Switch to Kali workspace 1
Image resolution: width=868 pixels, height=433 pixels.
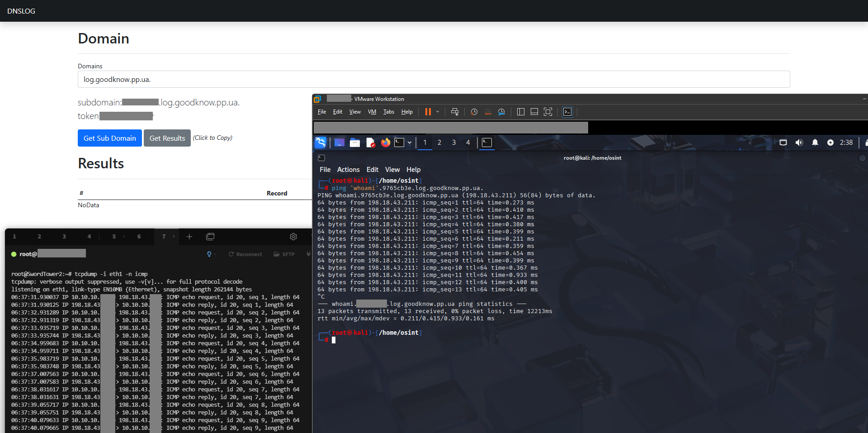pyautogui.click(x=425, y=143)
